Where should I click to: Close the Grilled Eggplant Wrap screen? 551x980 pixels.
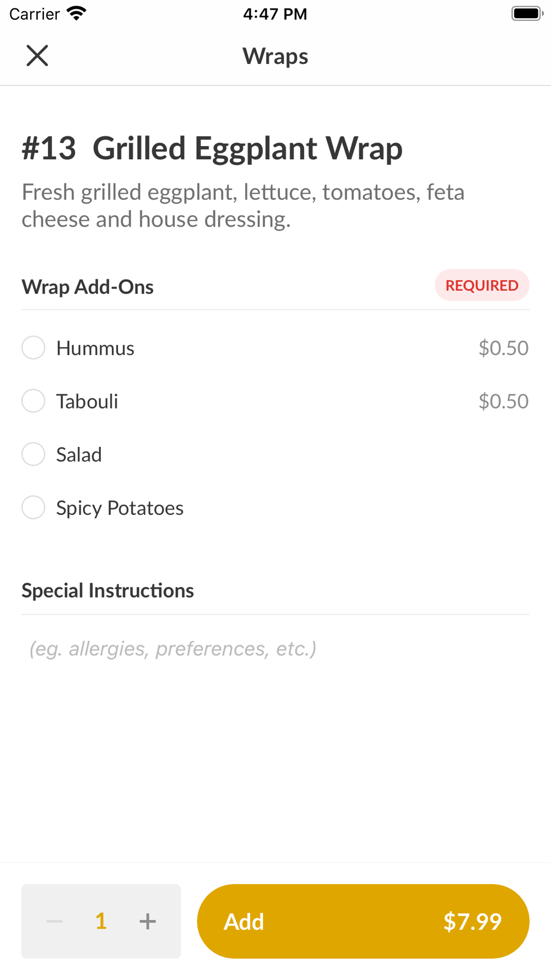37,56
